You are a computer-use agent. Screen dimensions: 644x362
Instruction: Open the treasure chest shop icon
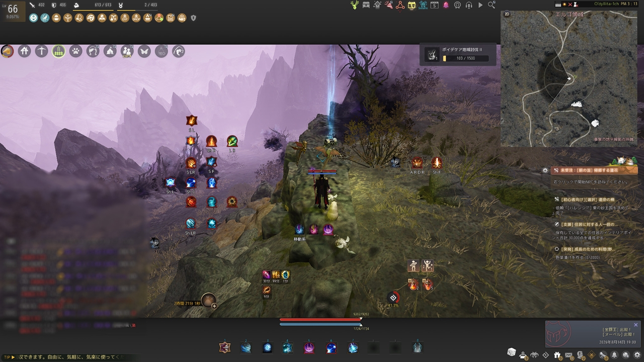tap(366, 5)
